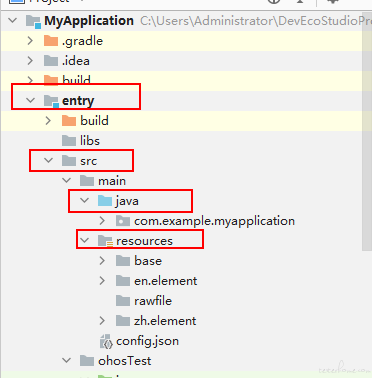
Task: Click the config.json file icon
Action: (x=106, y=341)
